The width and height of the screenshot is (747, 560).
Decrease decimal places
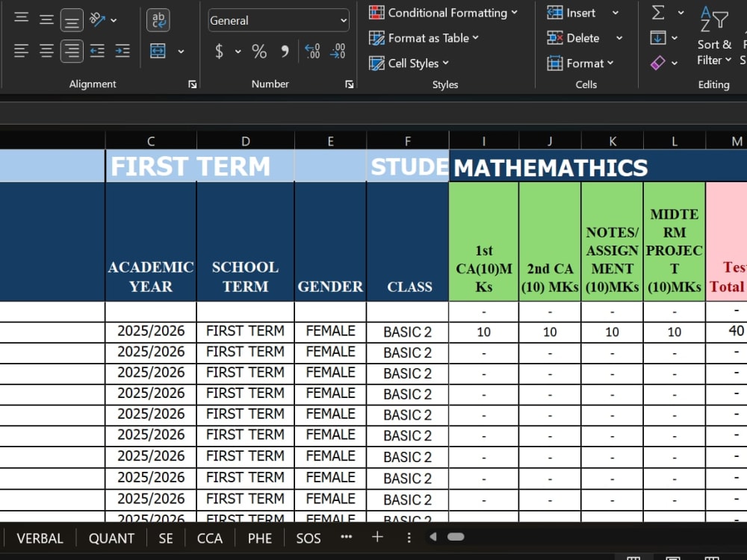click(338, 51)
